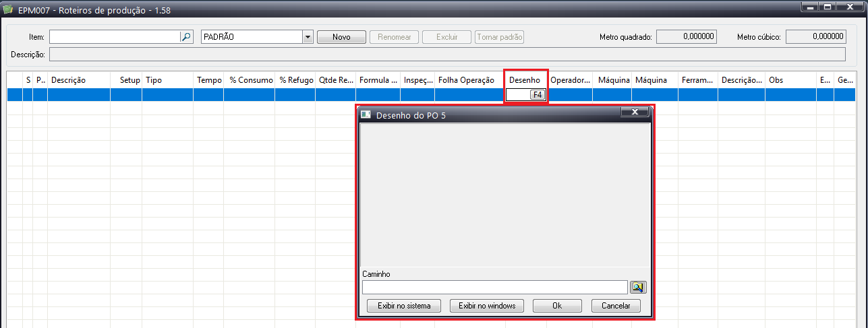
Task: Click the Obs column header
Action: pyautogui.click(x=791, y=80)
